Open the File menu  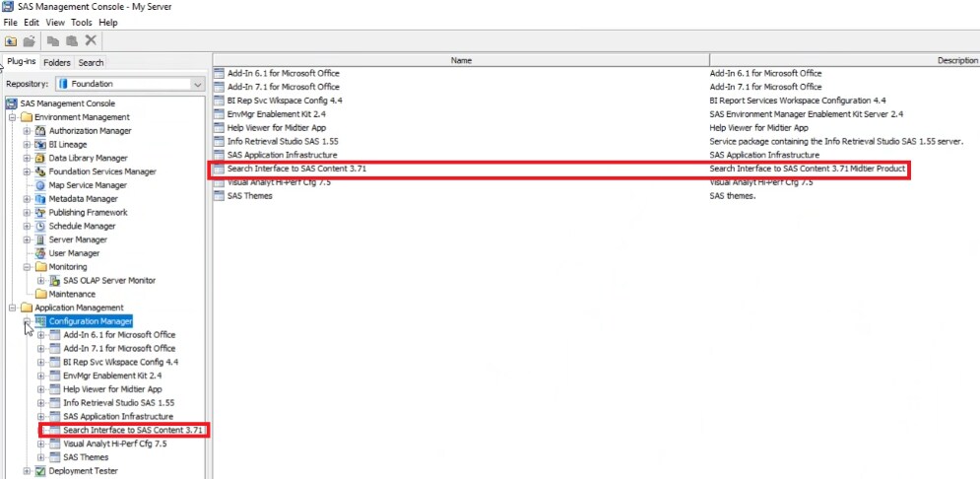[x=10, y=23]
